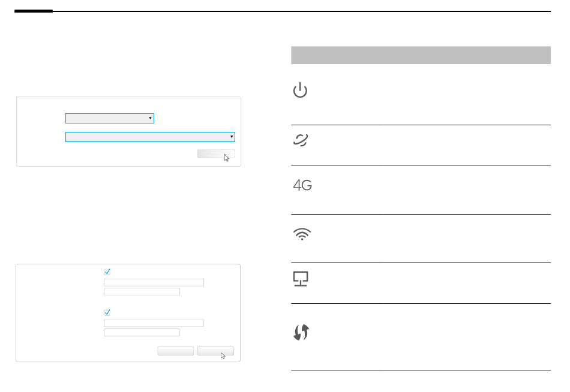Toggle the lower checked checkbox in the lower panel

107,312
